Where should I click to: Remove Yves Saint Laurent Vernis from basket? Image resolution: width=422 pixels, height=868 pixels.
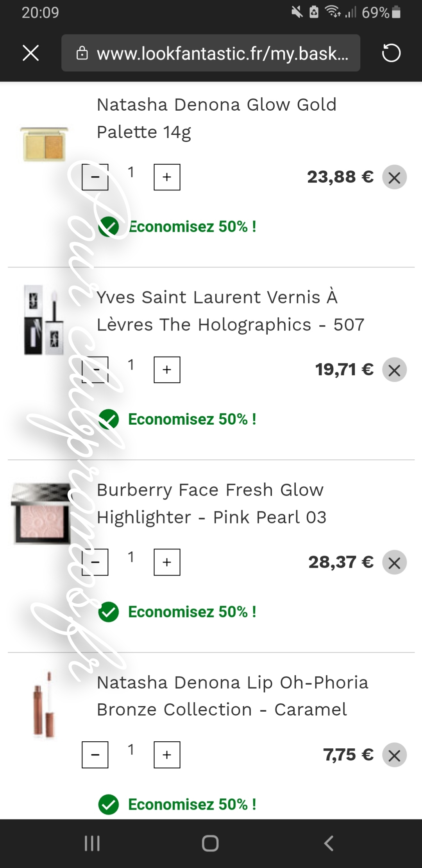tap(394, 370)
